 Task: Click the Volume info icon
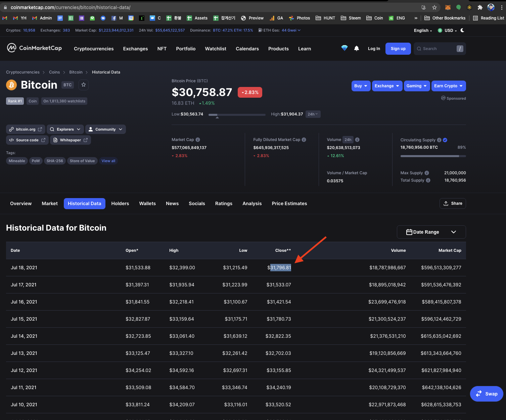(357, 140)
